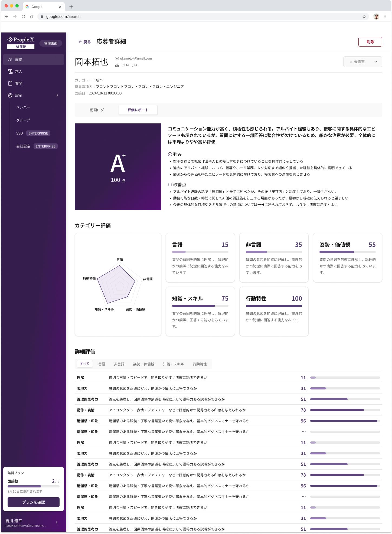Reload the page with the browser refresh icon
The height and width of the screenshot is (534, 392).
23,17
